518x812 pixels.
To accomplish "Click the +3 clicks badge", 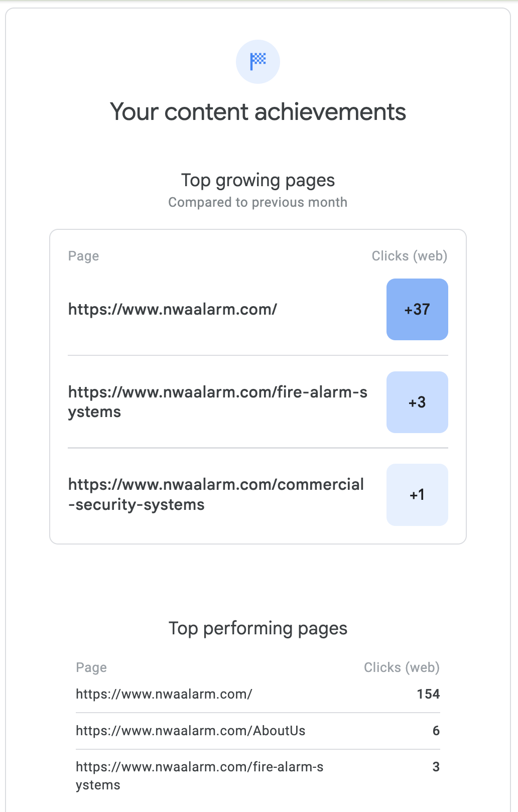I will tap(417, 402).
